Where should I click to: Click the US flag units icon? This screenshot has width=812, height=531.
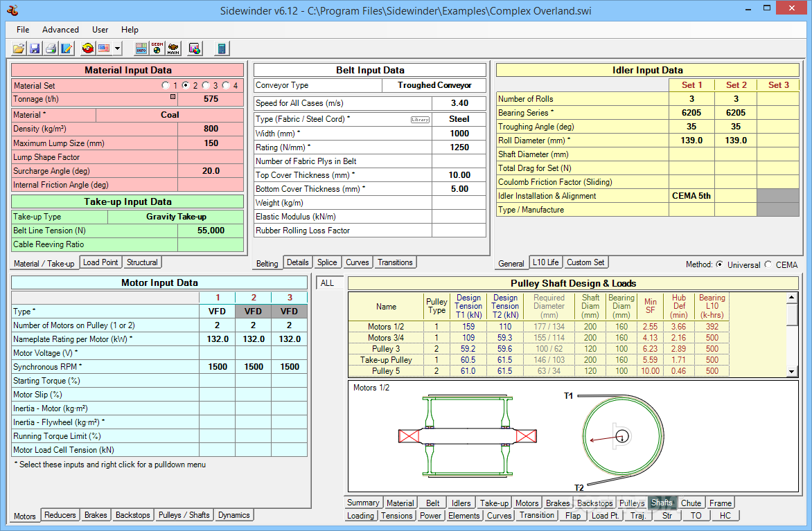coord(104,48)
